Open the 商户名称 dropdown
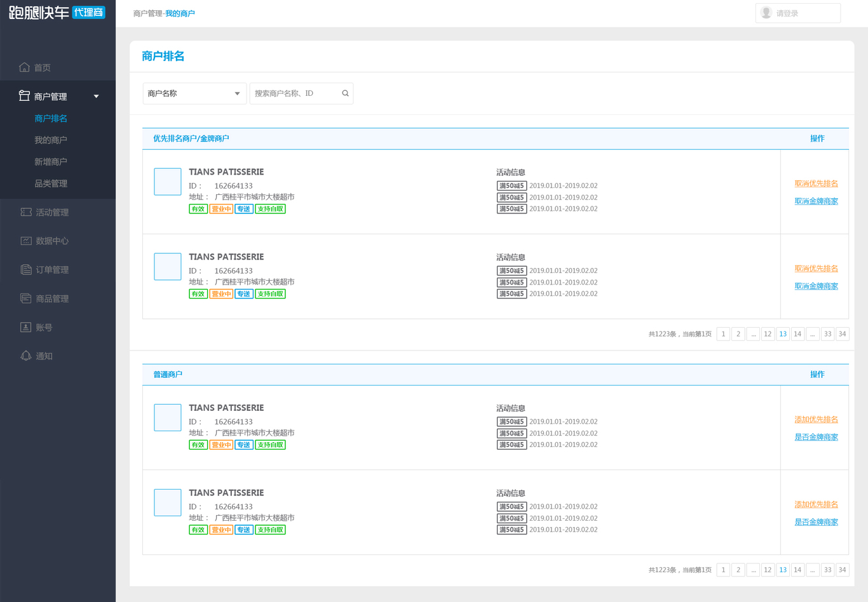Viewport: 868px width, 602px height. tap(194, 93)
